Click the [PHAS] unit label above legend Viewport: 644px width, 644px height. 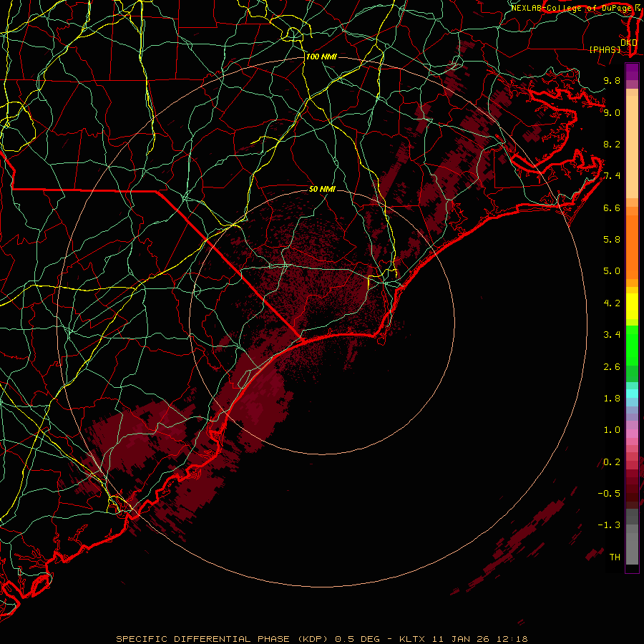click(x=605, y=49)
